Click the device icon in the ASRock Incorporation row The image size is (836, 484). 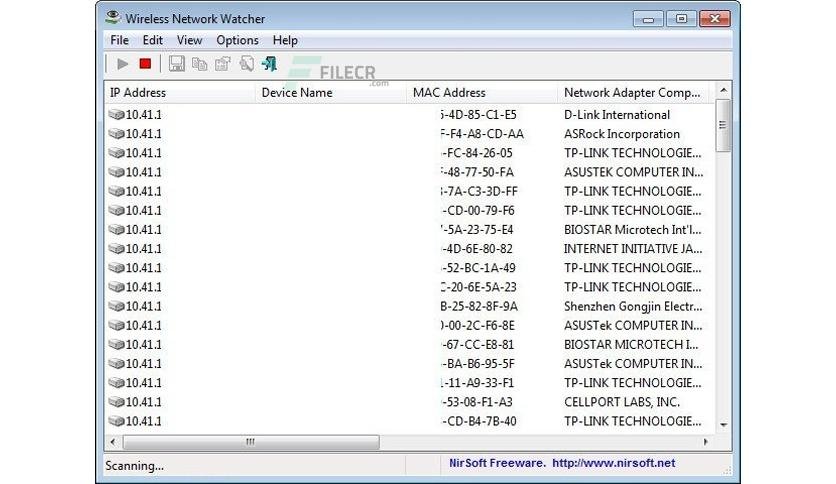click(x=116, y=134)
